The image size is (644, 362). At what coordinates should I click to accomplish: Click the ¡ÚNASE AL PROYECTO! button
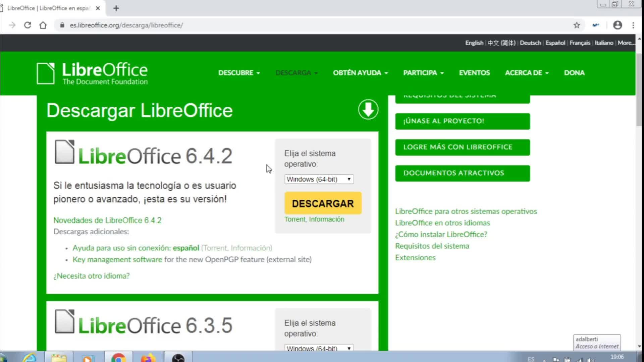462,121
